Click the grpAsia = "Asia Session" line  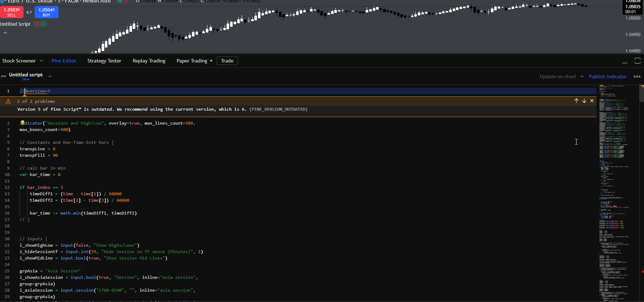click(50, 271)
